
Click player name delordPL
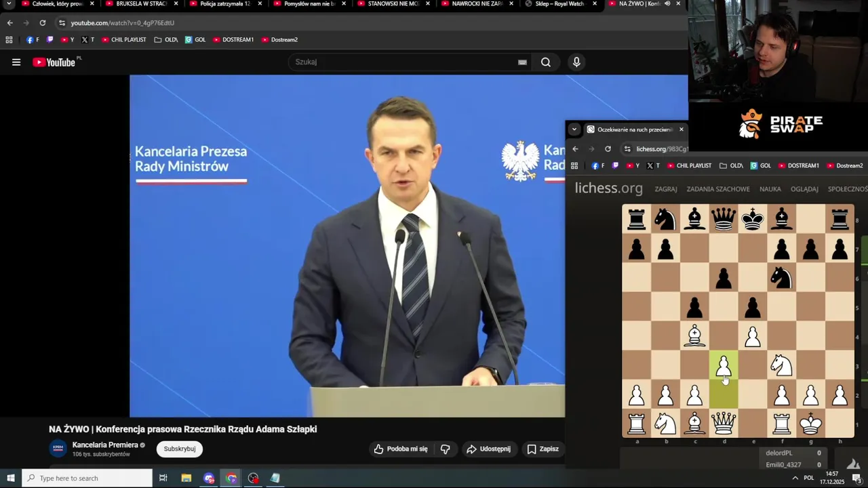(779, 453)
